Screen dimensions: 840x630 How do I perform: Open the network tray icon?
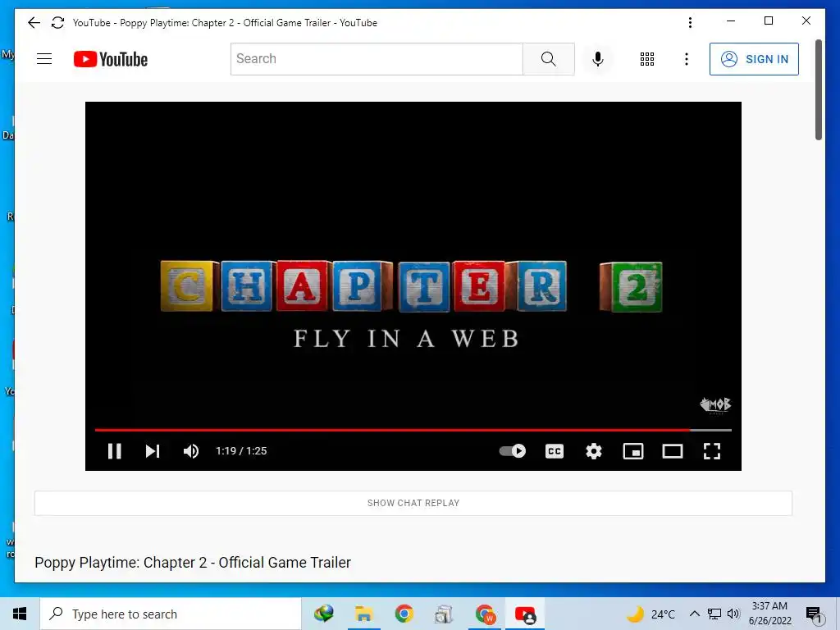pyautogui.click(x=714, y=614)
